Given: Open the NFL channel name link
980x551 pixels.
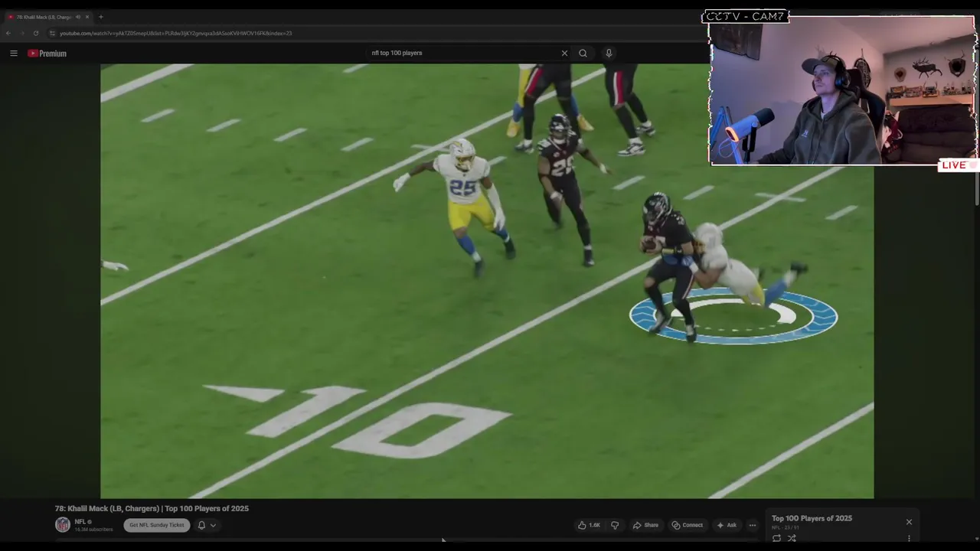Looking at the screenshot, I should tap(80, 522).
